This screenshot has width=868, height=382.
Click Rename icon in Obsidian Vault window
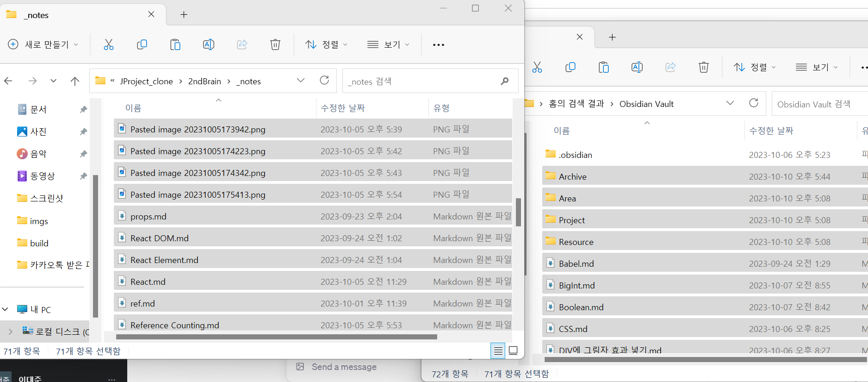(637, 67)
